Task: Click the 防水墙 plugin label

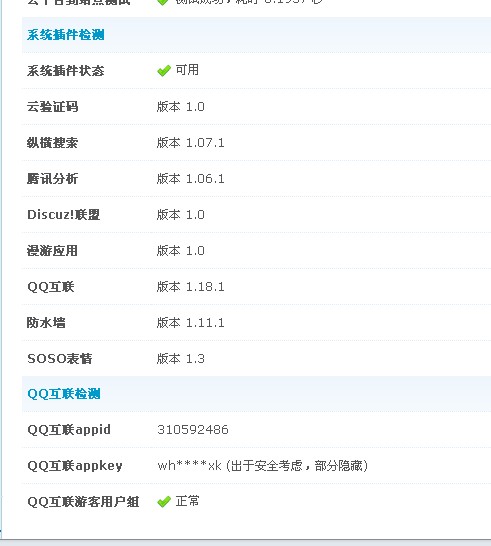Action: [x=46, y=323]
